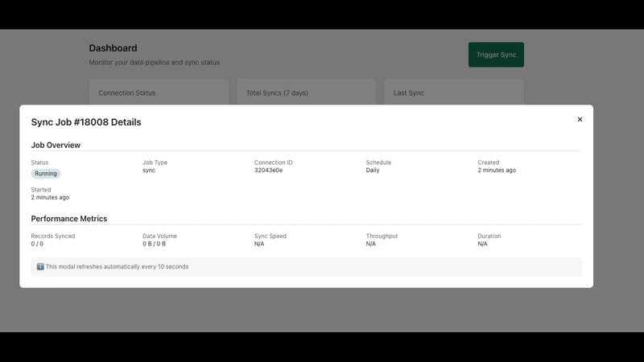Click the info icon in the auto-refresh notice
The height and width of the screenshot is (362, 644).
click(x=40, y=266)
